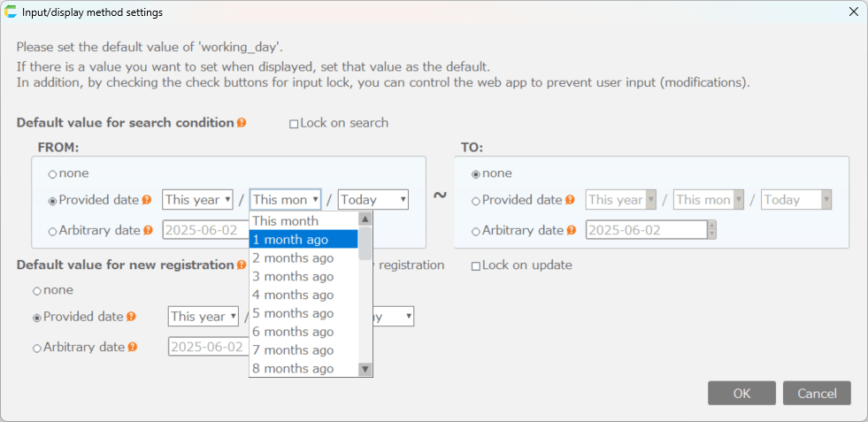Click help icon next to FROM Provided date
The width and height of the screenshot is (868, 422).
click(x=147, y=200)
